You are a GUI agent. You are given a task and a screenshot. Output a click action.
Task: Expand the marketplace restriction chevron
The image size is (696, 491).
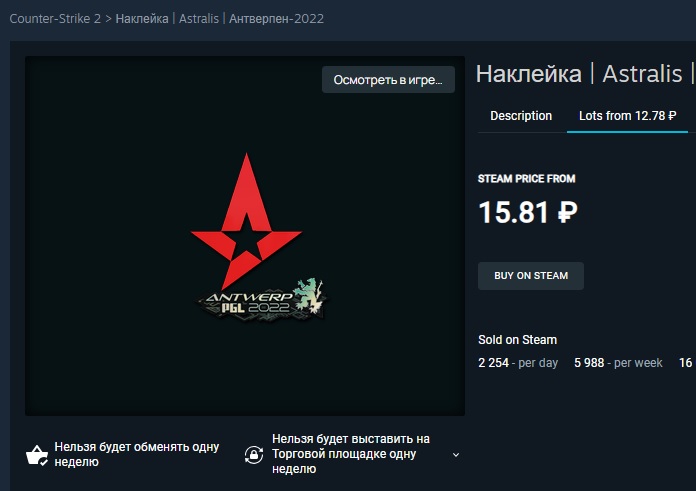pos(456,455)
